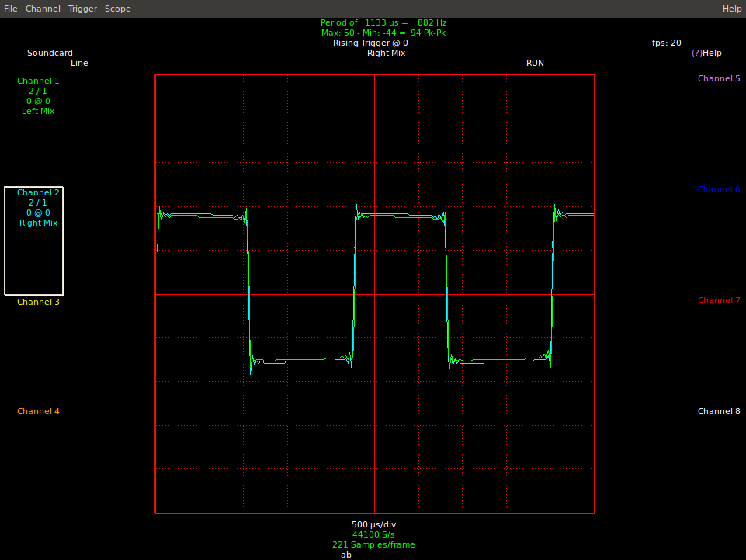Open the Channel menu
Image resolution: width=746 pixels, height=560 pixels.
[43, 9]
